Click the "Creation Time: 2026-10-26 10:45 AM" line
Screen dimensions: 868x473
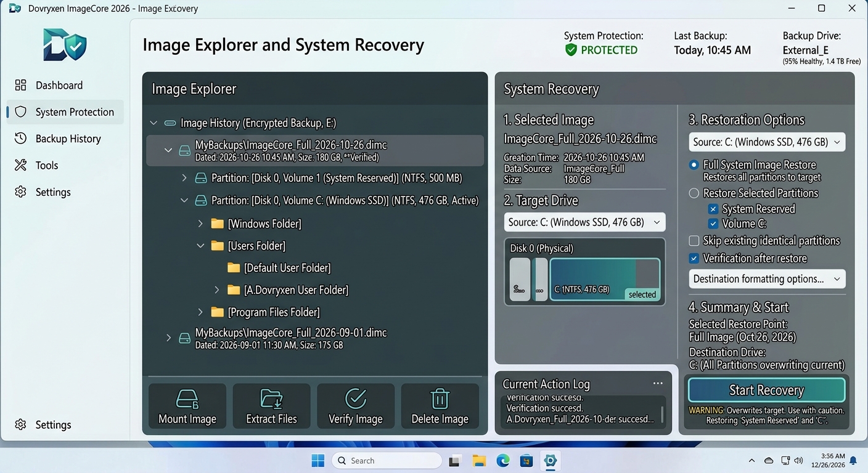574,158
